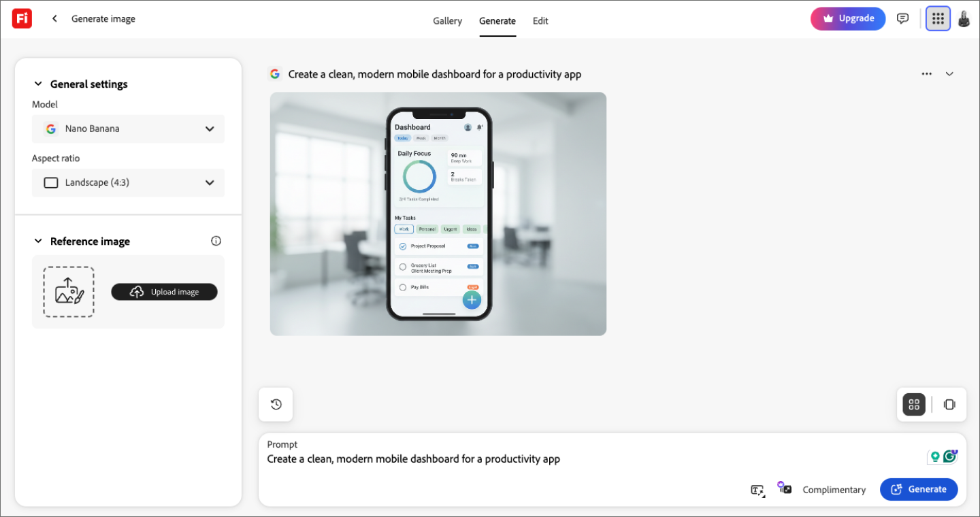Open the generation history panel
The width and height of the screenshot is (980, 517).
click(x=275, y=404)
